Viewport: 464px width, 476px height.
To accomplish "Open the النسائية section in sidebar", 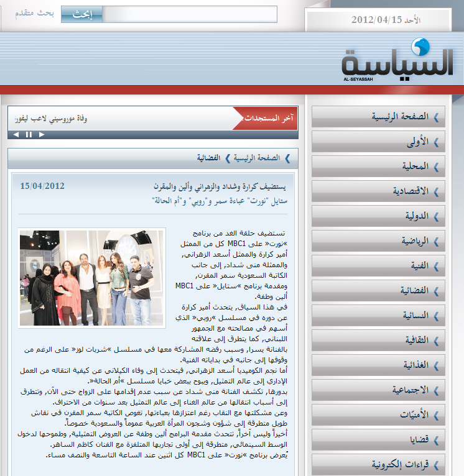I will pyautogui.click(x=378, y=316).
